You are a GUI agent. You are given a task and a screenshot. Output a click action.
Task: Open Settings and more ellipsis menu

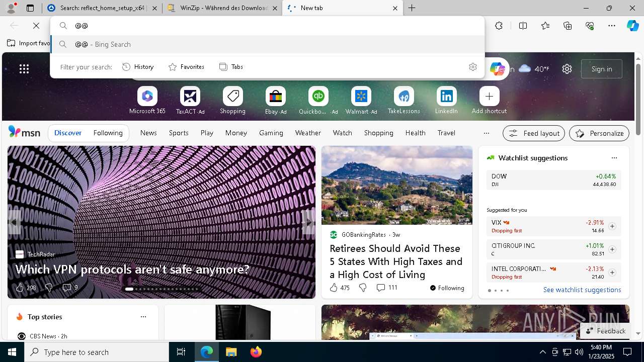point(612,26)
